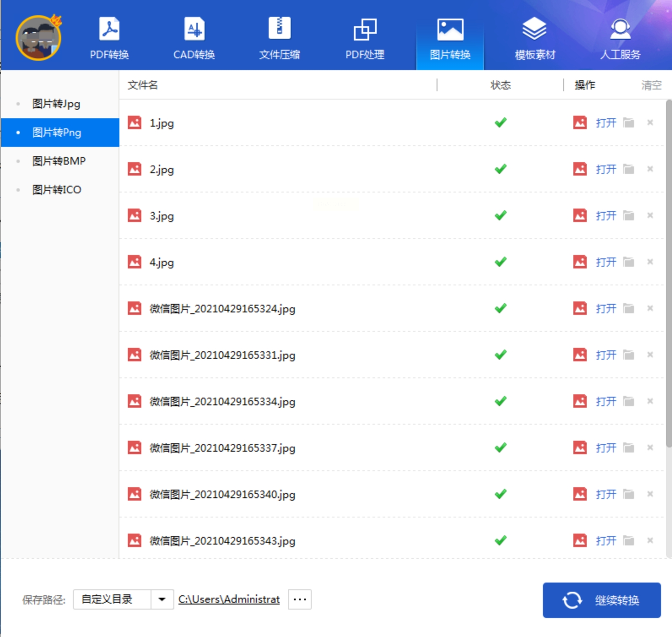Expand the 自定义目录 save path dropdown
The width and height of the screenshot is (672, 637).
pyautogui.click(x=162, y=599)
